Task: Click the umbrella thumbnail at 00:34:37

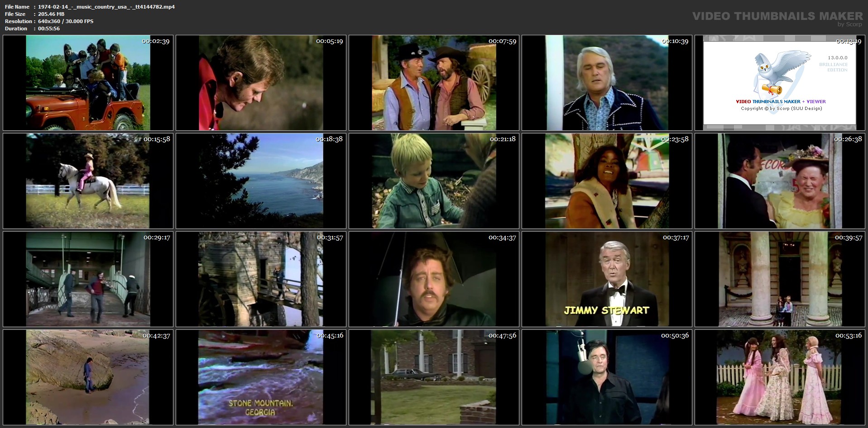Action: pos(434,279)
